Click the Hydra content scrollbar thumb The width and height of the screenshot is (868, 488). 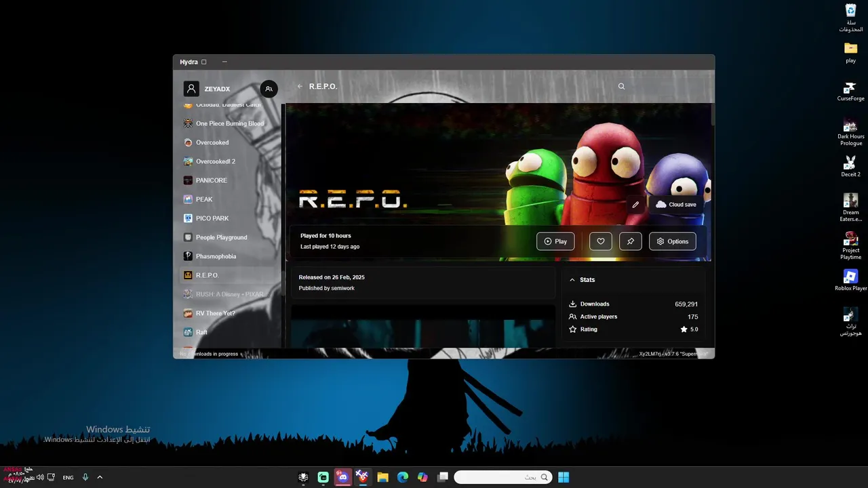coord(713,114)
